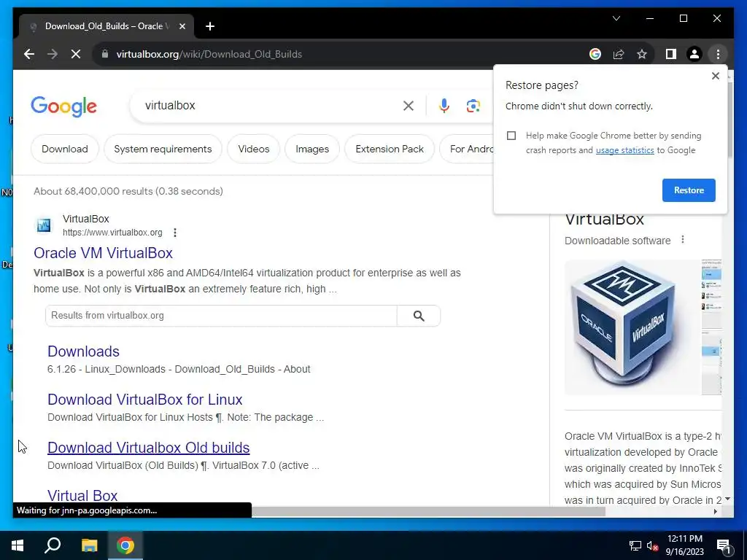Click the horizontal scrollbar

[x=428, y=512]
